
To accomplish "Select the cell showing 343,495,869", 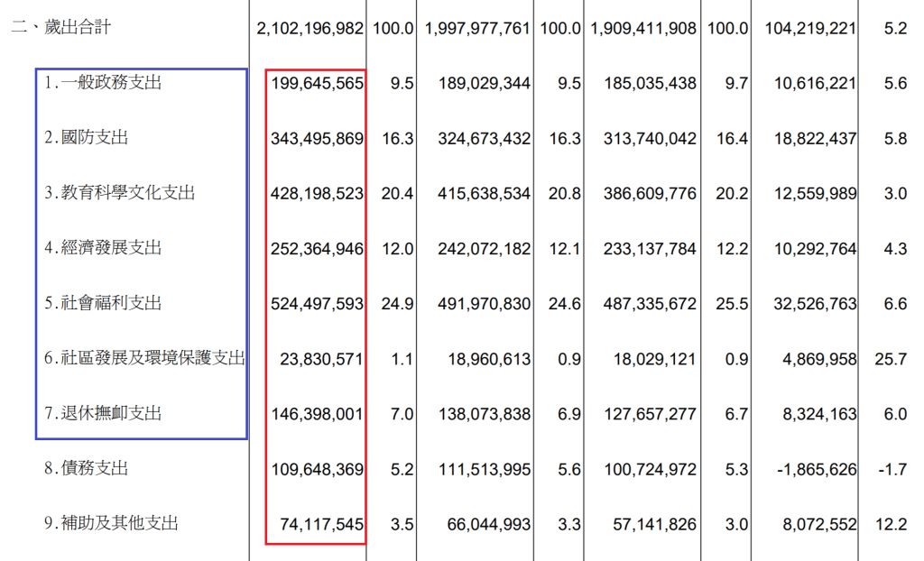I will click(x=317, y=139).
